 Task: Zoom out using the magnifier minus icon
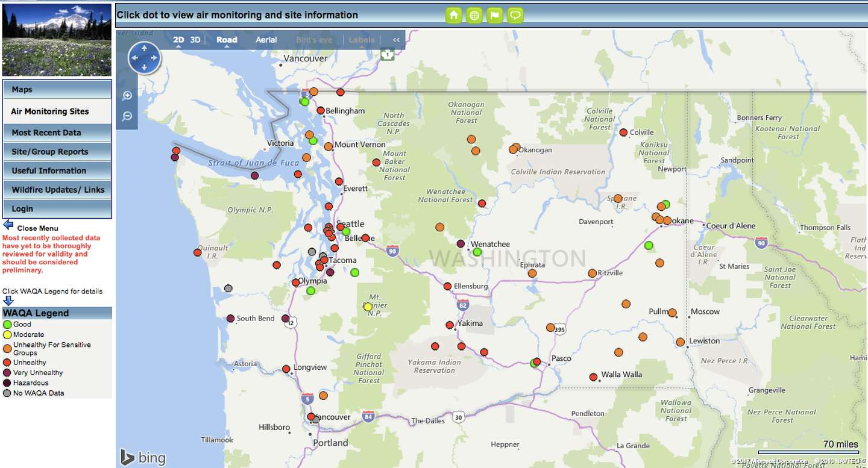point(127,116)
